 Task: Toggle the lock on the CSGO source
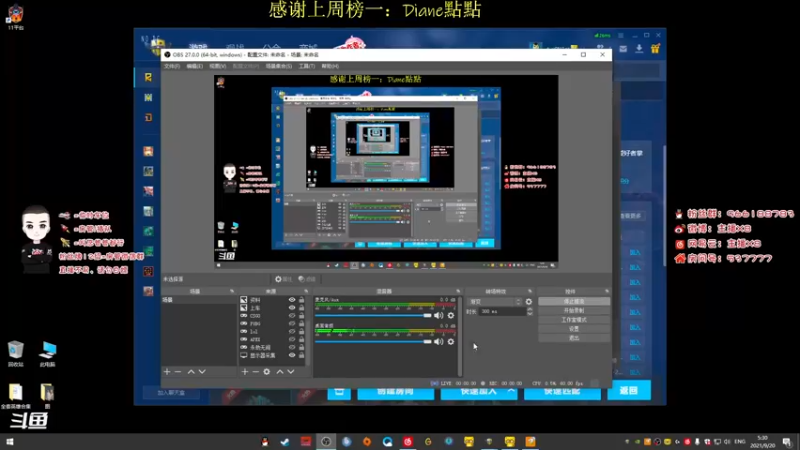(x=302, y=316)
